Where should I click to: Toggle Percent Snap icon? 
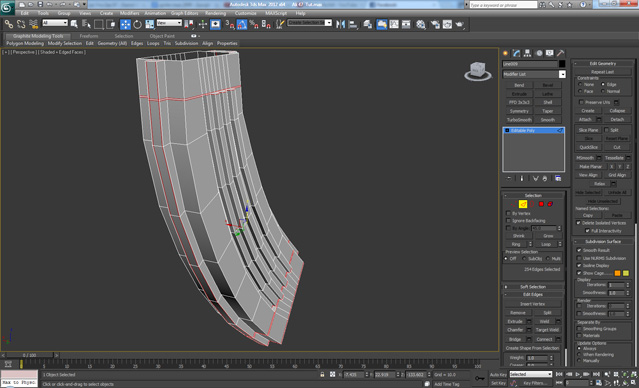point(253,24)
